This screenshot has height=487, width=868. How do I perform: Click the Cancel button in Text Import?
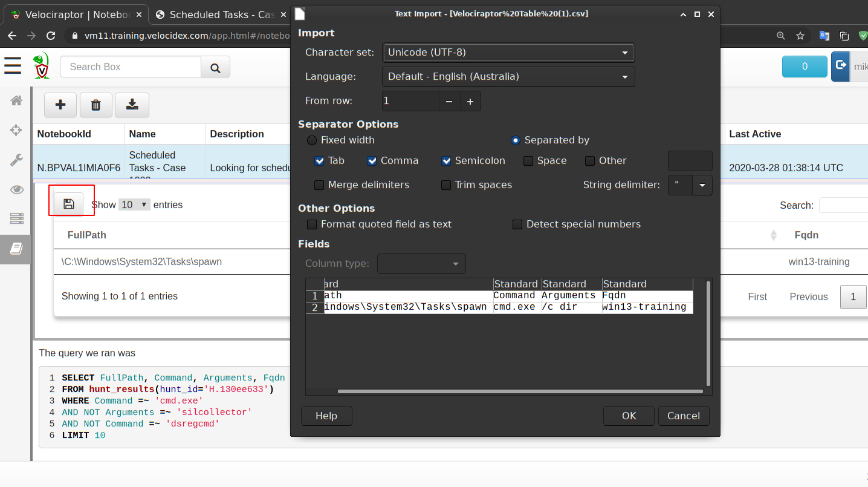[x=683, y=416]
